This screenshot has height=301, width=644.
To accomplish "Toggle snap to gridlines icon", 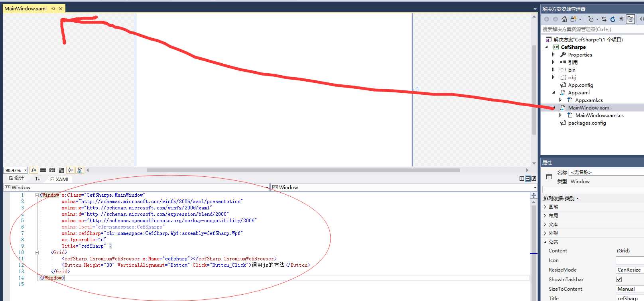I will pos(52,170).
